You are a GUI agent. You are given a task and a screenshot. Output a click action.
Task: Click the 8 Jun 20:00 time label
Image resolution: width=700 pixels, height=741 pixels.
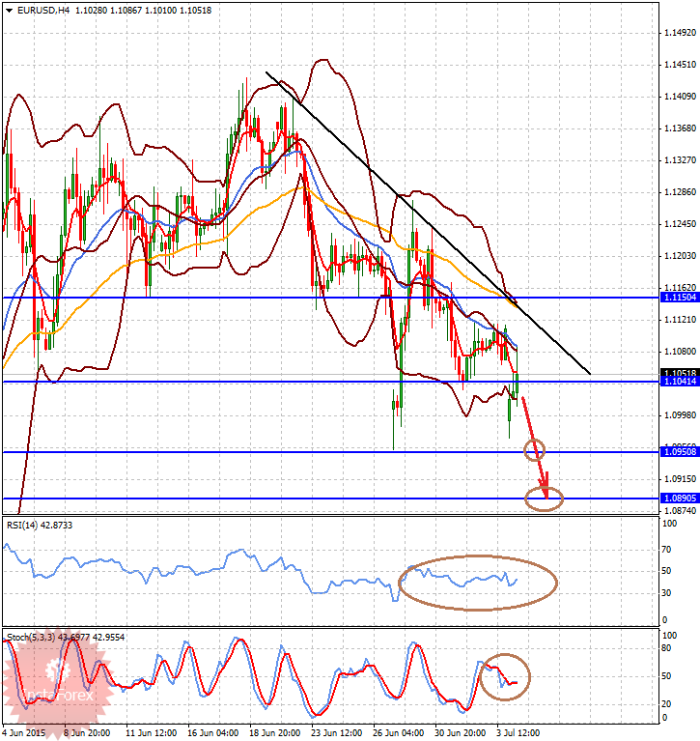[x=87, y=733]
